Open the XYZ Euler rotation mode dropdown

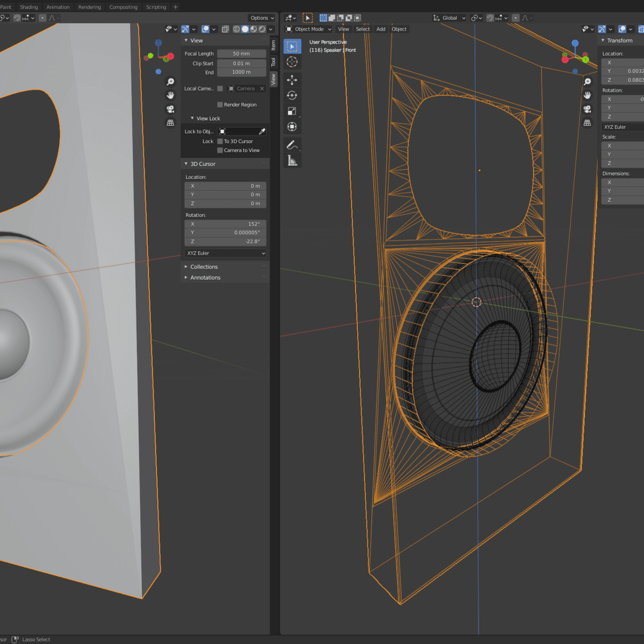tap(225, 253)
